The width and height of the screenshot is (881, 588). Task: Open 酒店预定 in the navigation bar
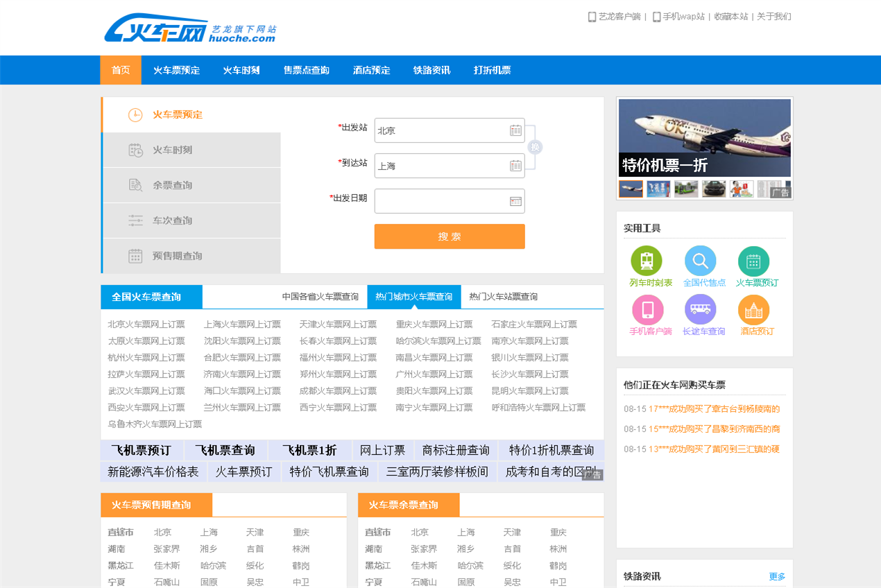tap(372, 70)
